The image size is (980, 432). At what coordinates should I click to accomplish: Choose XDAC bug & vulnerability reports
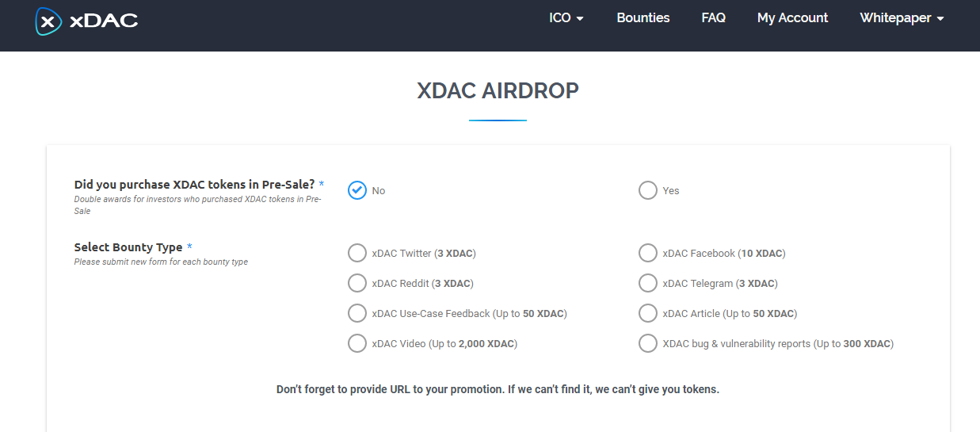click(648, 343)
